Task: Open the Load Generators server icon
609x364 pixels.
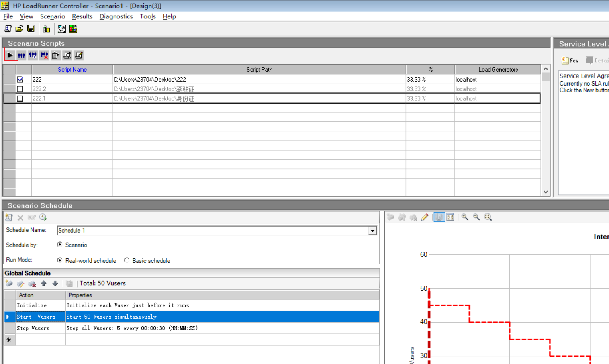Action: (47, 29)
